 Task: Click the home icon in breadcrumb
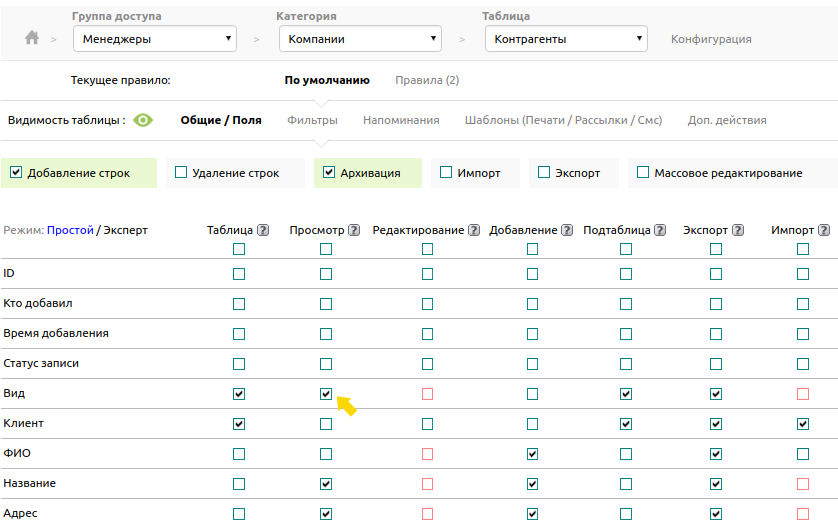tap(32, 38)
